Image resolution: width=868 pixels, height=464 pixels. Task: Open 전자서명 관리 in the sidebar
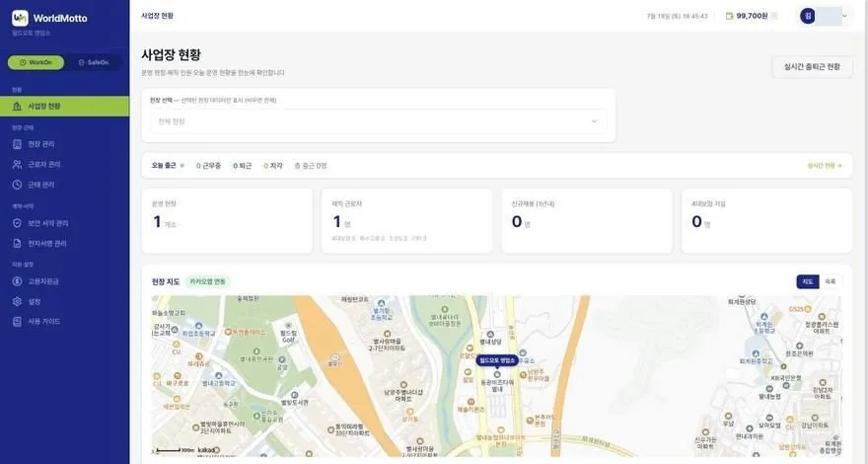(64, 244)
